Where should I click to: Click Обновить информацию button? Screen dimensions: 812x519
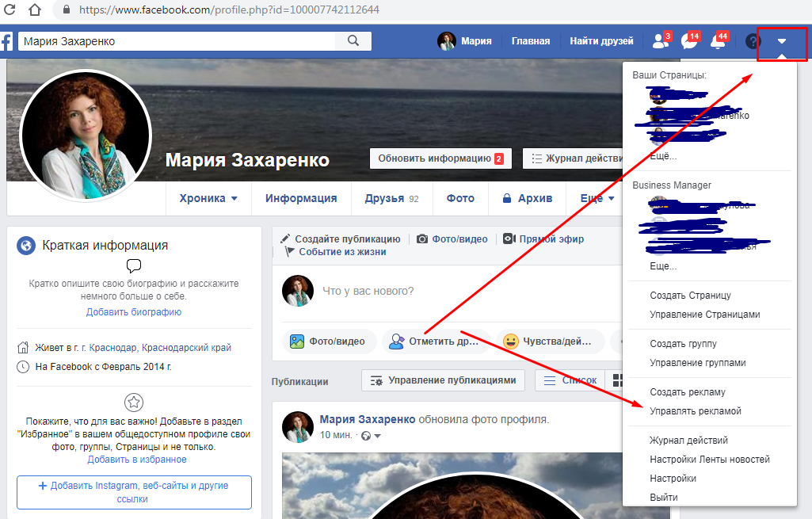440,158
